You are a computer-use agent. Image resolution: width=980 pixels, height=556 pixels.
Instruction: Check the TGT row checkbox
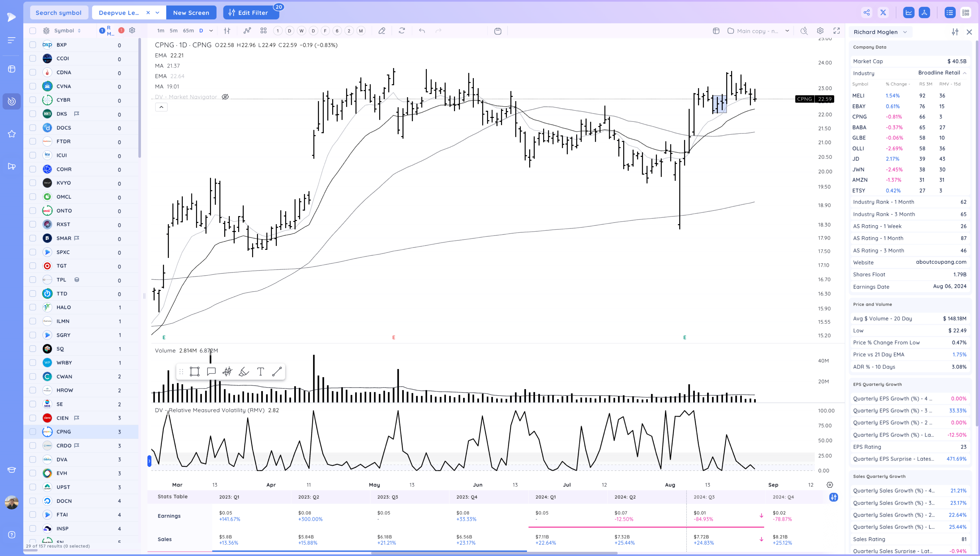tap(33, 266)
